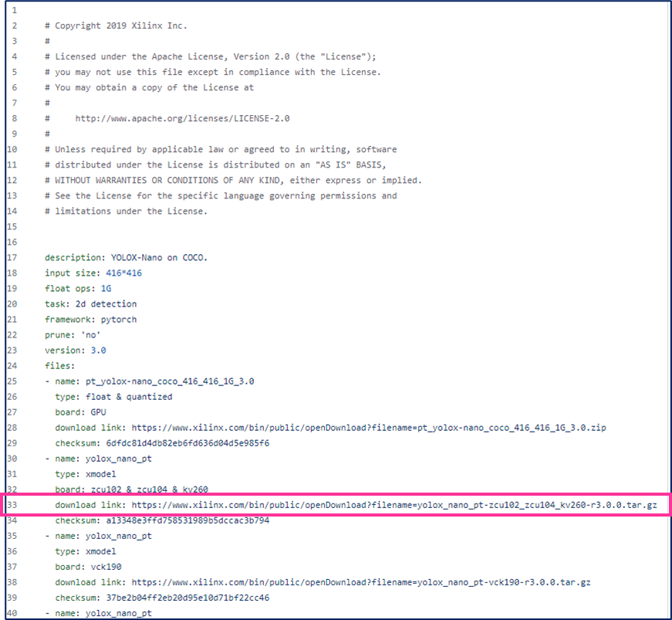
Task: Click the "task: 2d detection" line
Action: 90,304
